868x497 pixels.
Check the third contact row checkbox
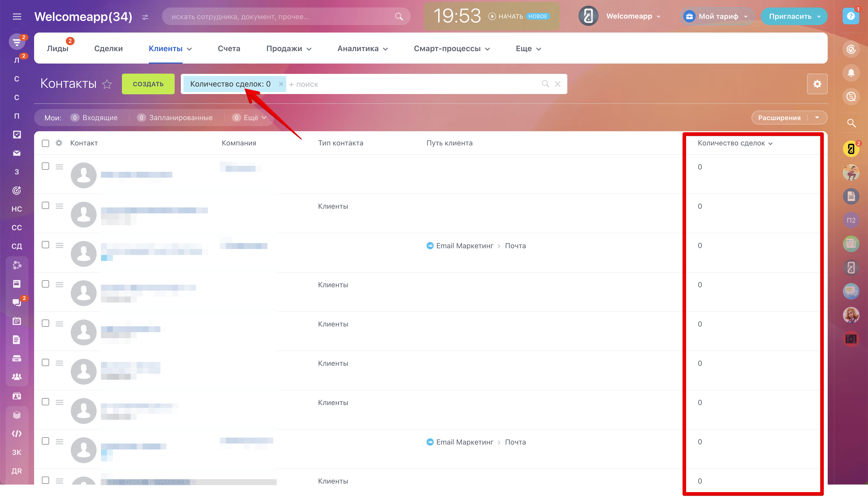pos(45,245)
